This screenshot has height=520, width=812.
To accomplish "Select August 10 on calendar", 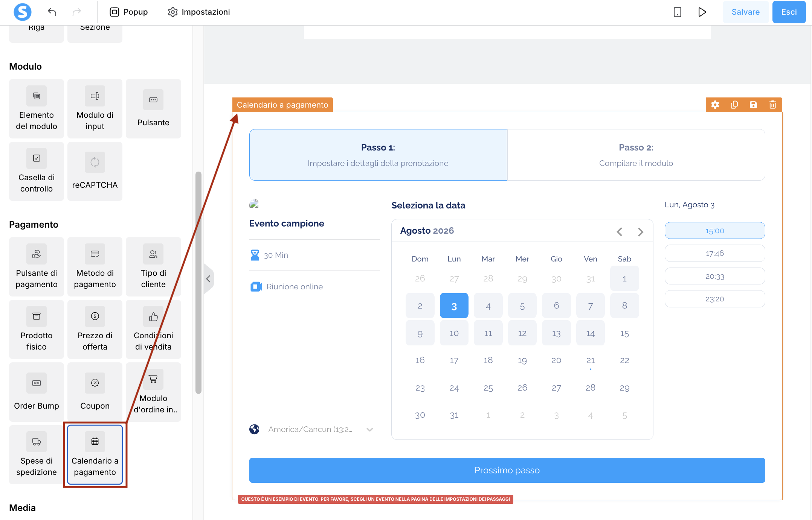I will [454, 333].
